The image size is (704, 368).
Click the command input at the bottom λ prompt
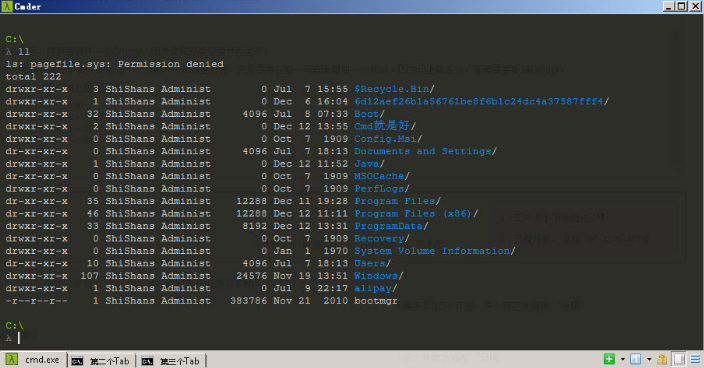[19, 338]
